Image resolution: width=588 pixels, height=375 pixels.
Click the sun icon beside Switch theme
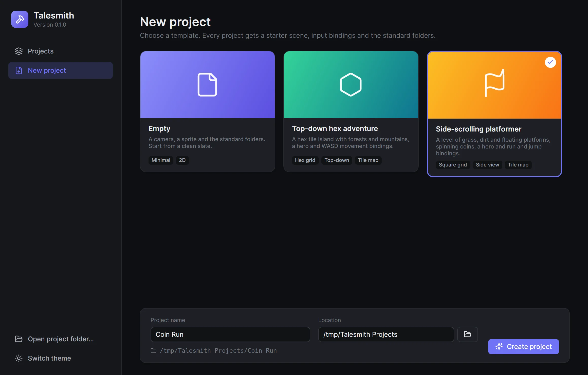pyautogui.click(x=19, y=358)
